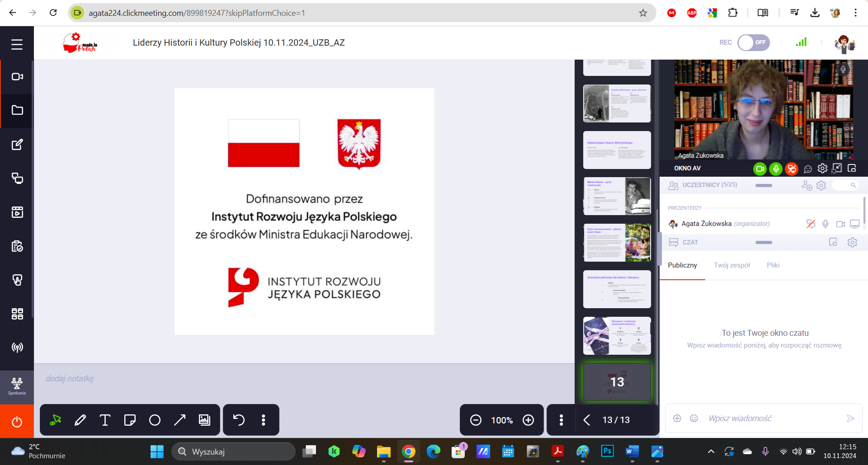Send the chat message arrow
Viewport: 868px width, 465px height.
pos(850,418)
